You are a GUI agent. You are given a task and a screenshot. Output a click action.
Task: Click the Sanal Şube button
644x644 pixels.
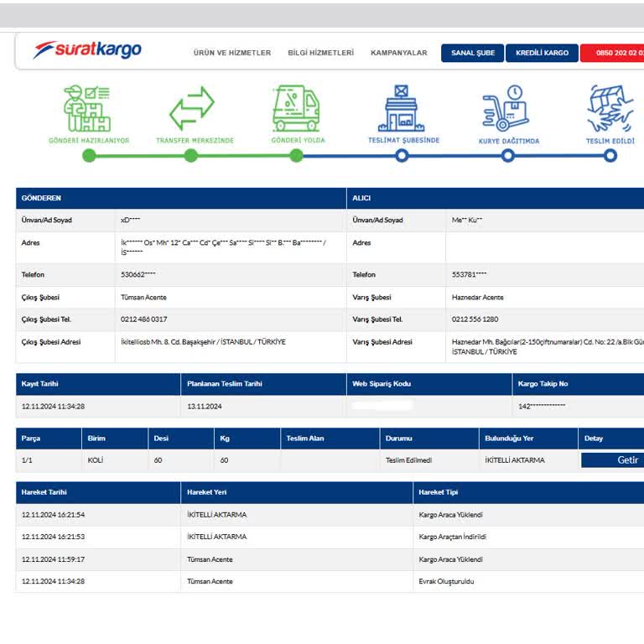pos(472,53)
